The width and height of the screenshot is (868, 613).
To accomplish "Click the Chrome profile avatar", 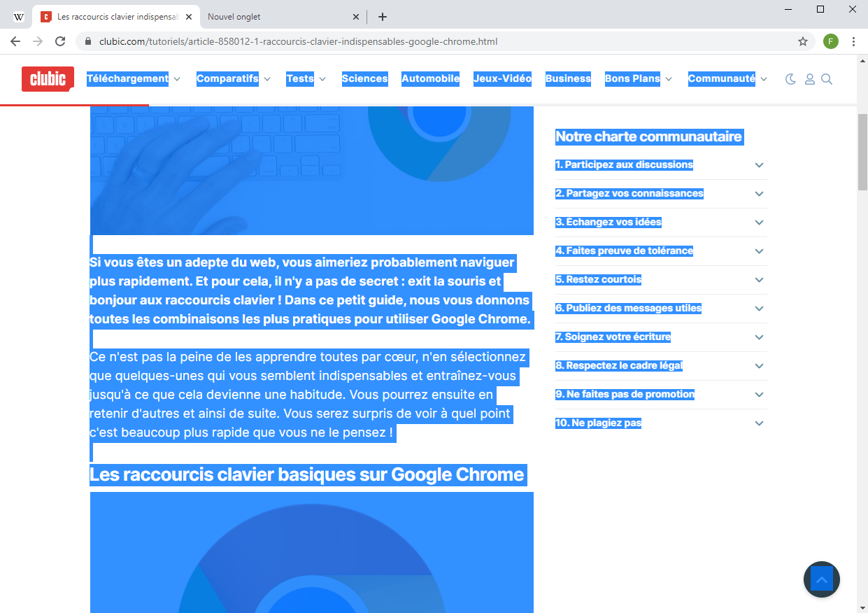I will pos(830,41).
